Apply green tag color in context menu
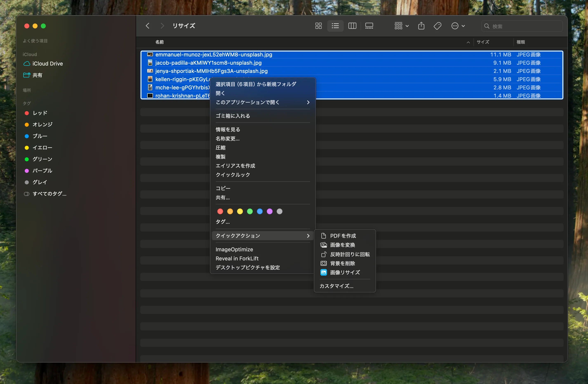Viewport: 588px width, 384px height. [250, 212]
